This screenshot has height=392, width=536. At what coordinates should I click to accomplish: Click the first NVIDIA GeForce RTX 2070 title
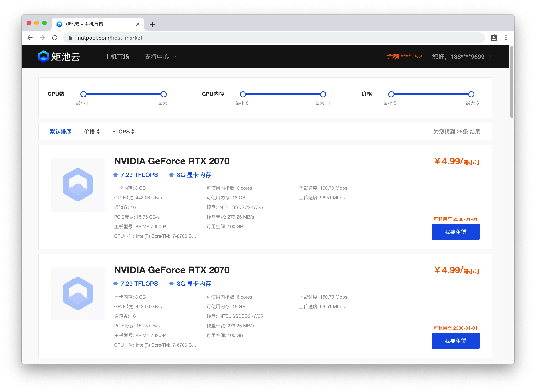tap(172, 161)
